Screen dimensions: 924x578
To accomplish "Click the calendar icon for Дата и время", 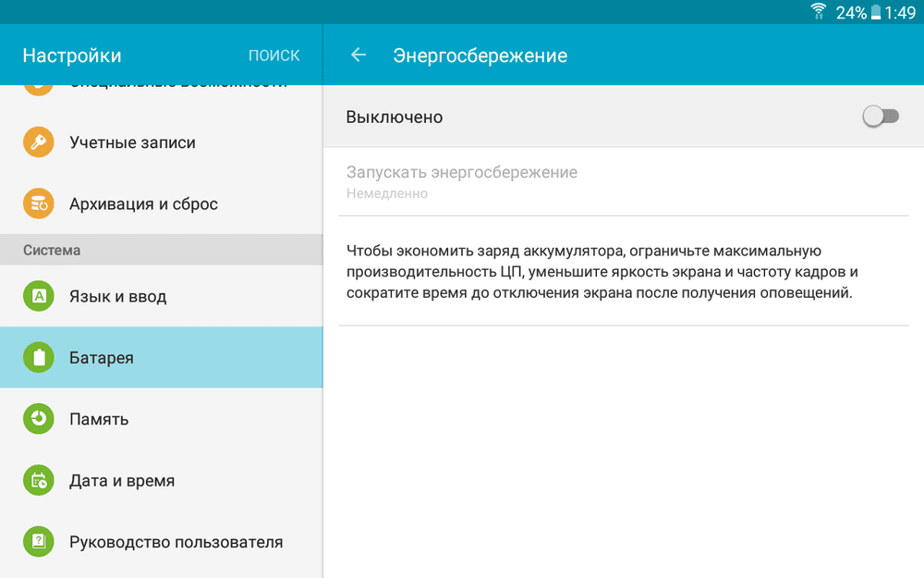I will point(38,480).
